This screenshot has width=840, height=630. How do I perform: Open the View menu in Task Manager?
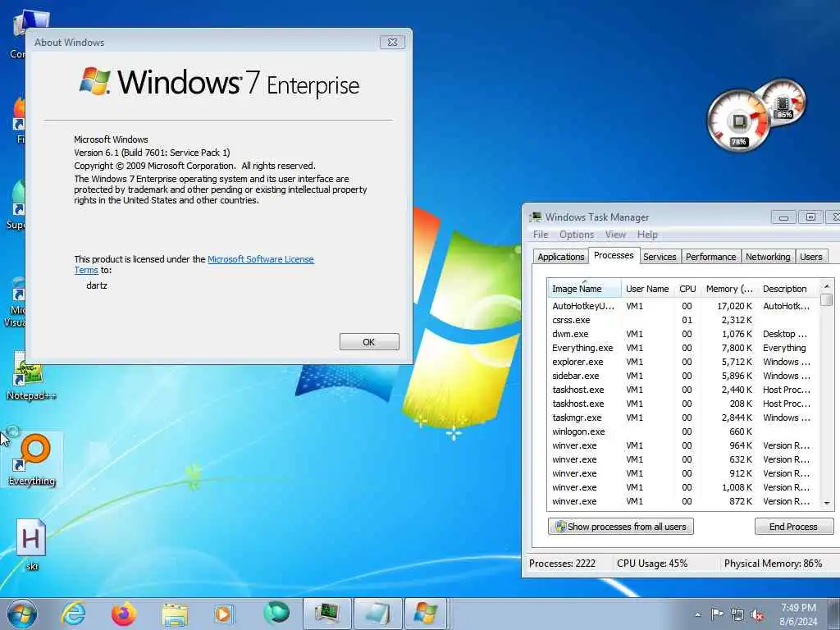click(x=615, y=235)
